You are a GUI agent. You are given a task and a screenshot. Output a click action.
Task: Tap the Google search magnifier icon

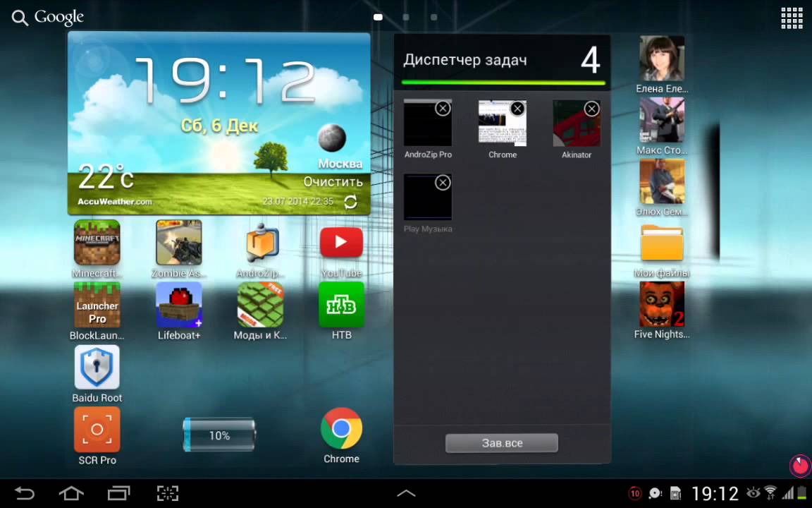(20, 18)
